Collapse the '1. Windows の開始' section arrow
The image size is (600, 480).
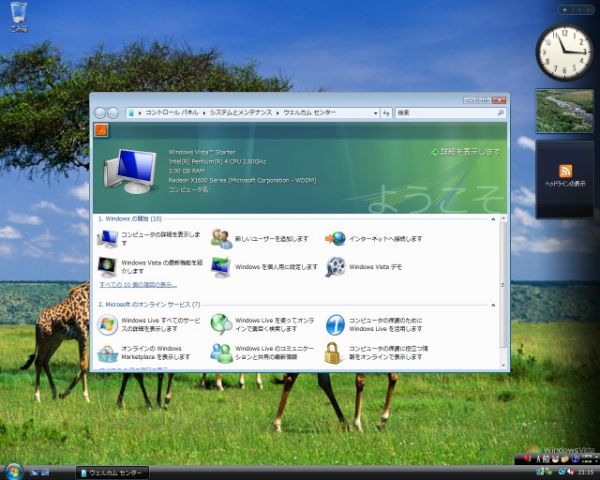[x=493, y=217]
